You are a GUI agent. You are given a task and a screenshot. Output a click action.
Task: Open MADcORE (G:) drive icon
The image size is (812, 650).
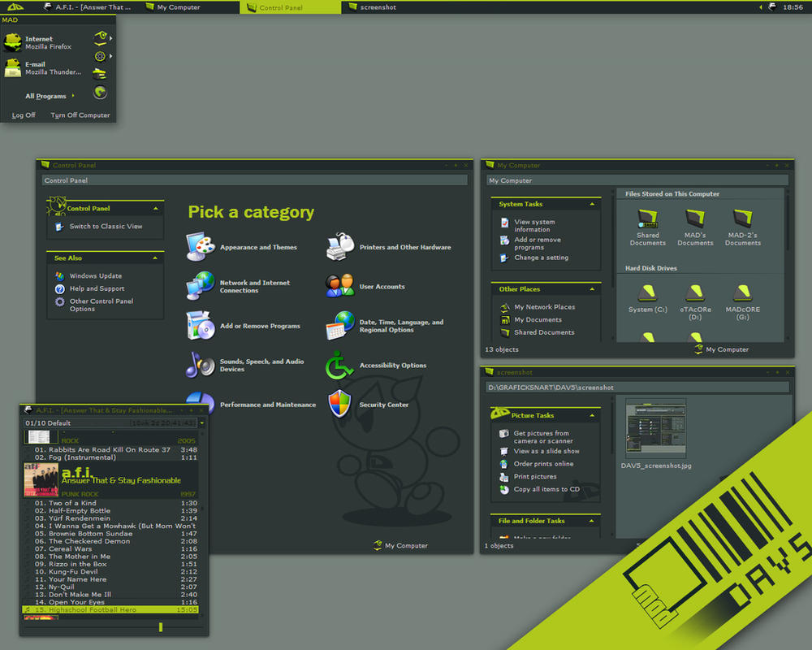click(743, 292)
